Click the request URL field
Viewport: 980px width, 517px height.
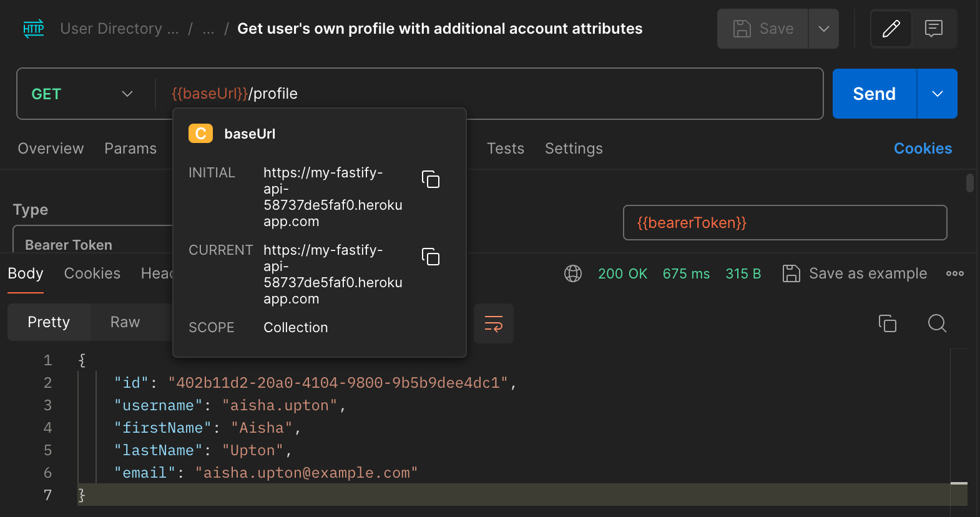[490, 94]
